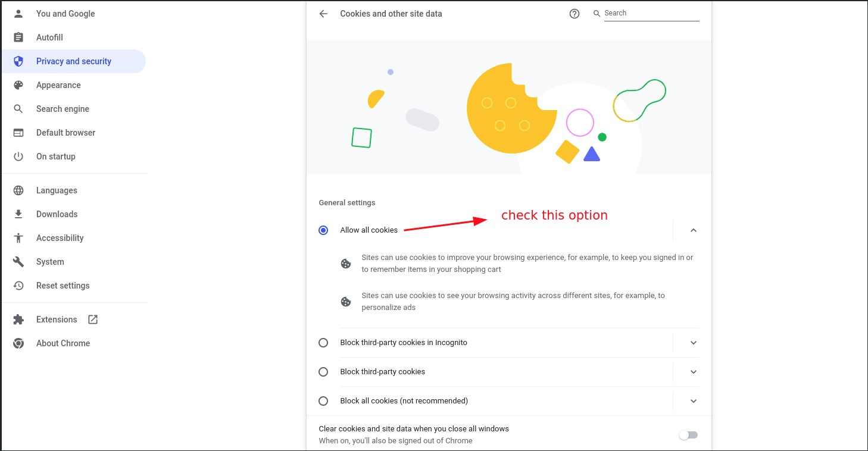Viewport: 868px width, 451px height.
Task: Click the back arrow beside Cookies heading
Action: click(323, 14)
